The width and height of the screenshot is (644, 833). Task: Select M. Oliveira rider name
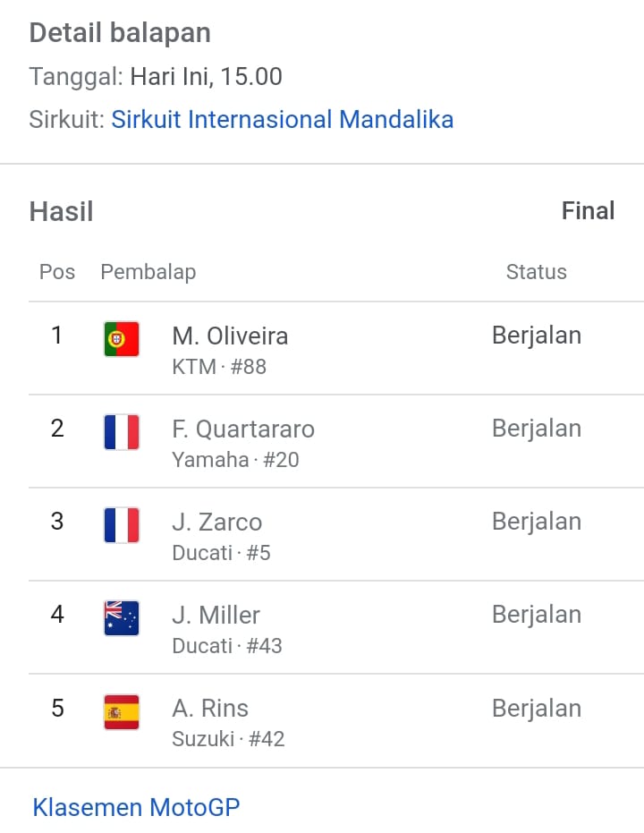230,336
